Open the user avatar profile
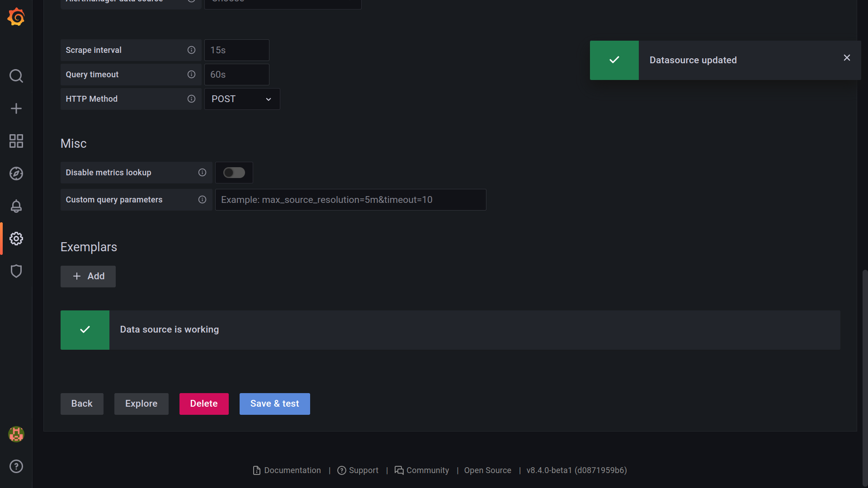 [x=16, y=434]
